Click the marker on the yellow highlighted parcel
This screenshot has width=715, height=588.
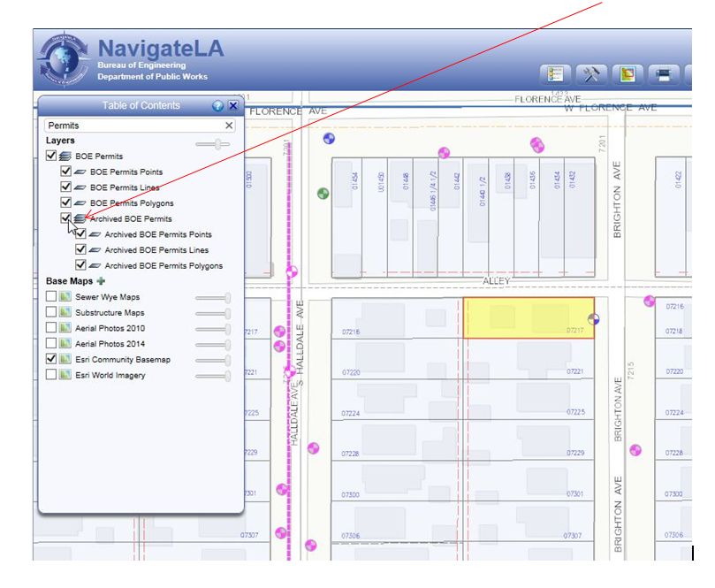(x=593, y=319)
